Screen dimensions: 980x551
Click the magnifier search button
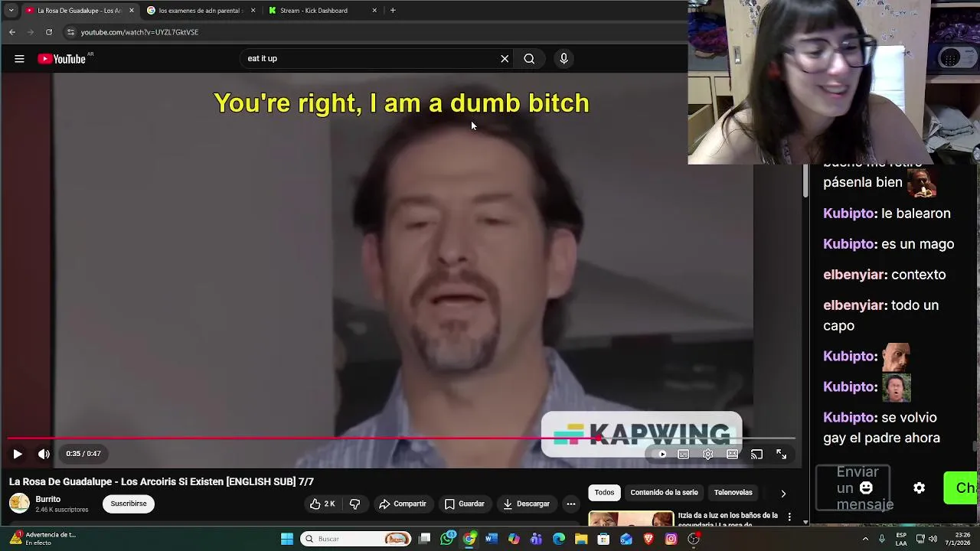pos(529,59)
